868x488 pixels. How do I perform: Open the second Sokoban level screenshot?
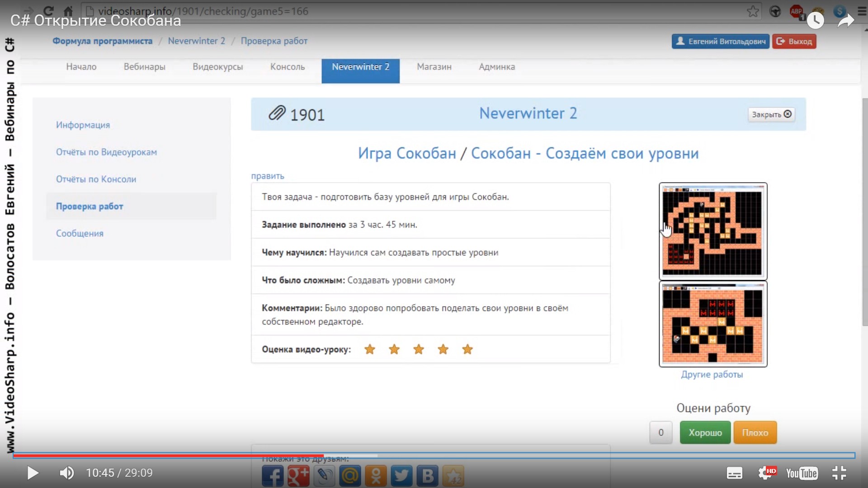pos(713,324)
